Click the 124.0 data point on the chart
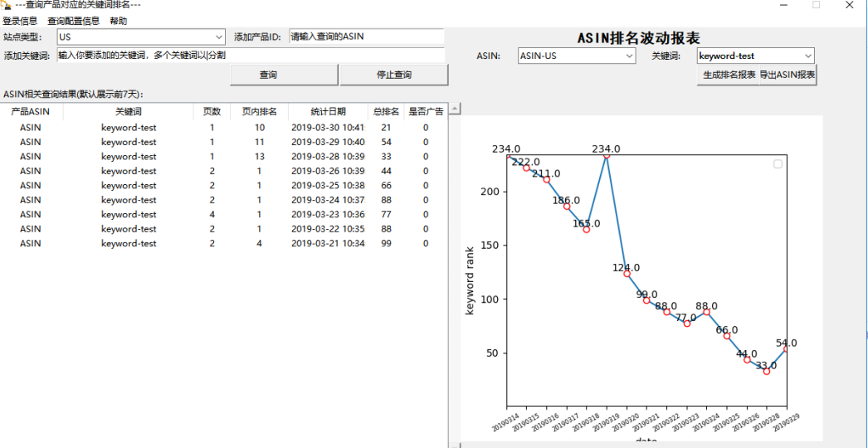 [x=627, y=274]
